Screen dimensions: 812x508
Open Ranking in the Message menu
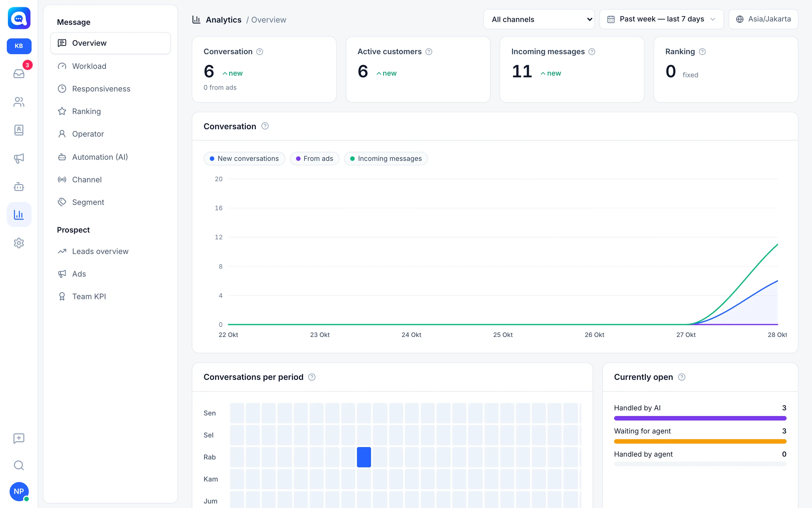(x=111, y=111)
